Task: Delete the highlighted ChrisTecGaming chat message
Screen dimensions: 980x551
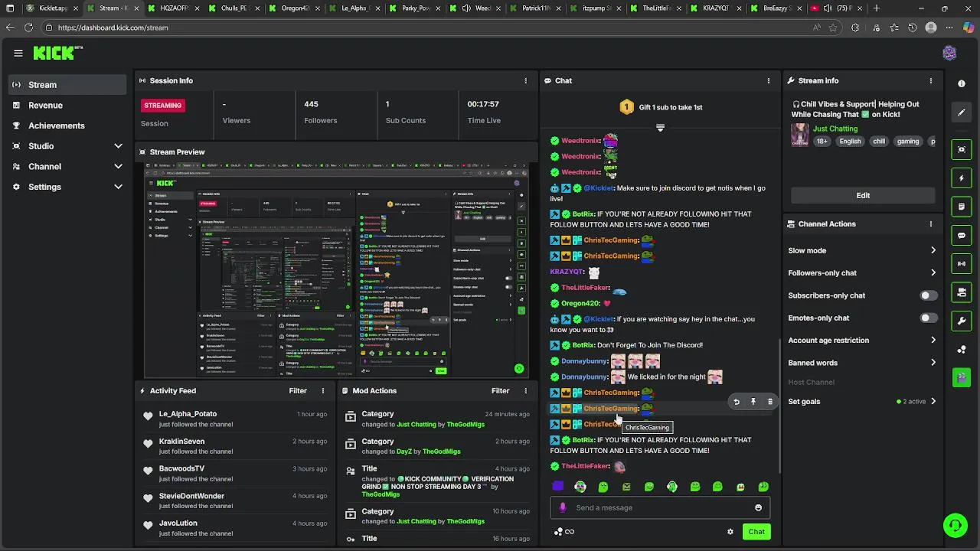Action: pos(770,402)
